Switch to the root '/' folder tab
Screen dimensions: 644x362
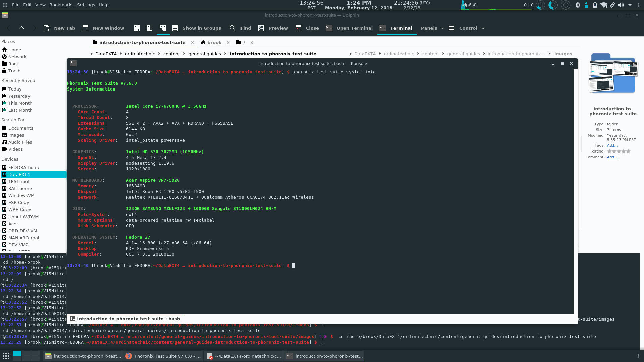241,42
